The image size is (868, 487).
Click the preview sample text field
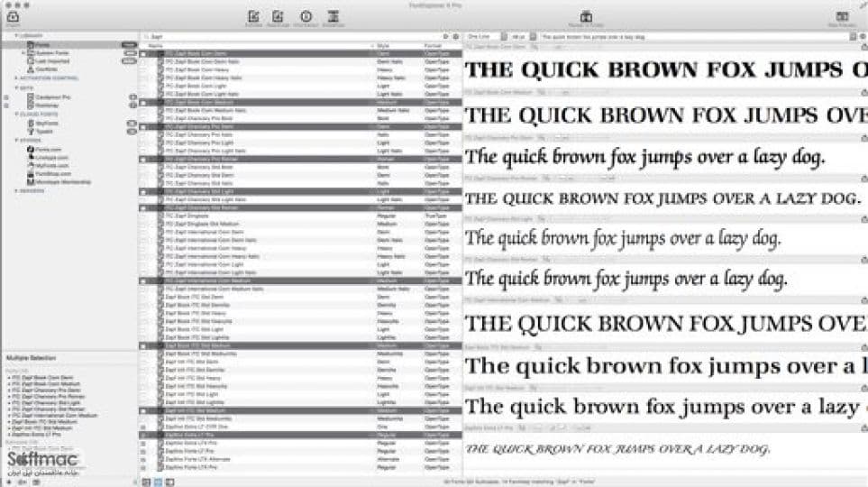click(694, 37)
